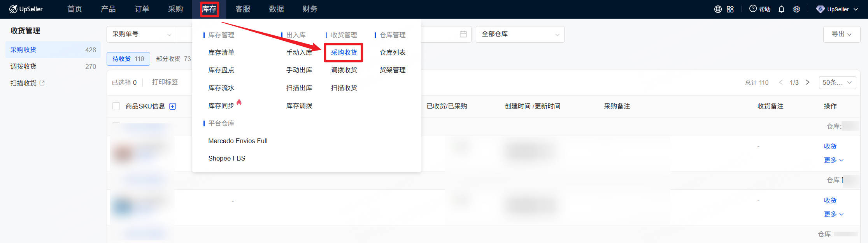
Task: Select 仓库列表 menu entry
Action: [x=393, y=52]
